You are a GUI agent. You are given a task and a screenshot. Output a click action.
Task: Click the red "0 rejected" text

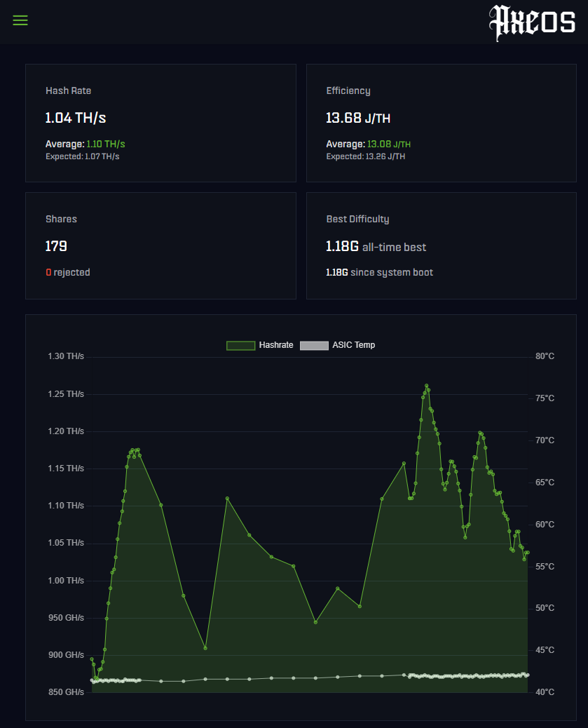[x=68, y=272]
